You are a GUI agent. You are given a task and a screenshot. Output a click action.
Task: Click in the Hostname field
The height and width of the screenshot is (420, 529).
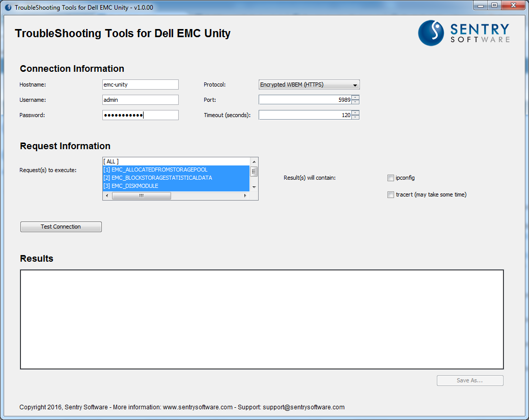[x=141, y=85]
